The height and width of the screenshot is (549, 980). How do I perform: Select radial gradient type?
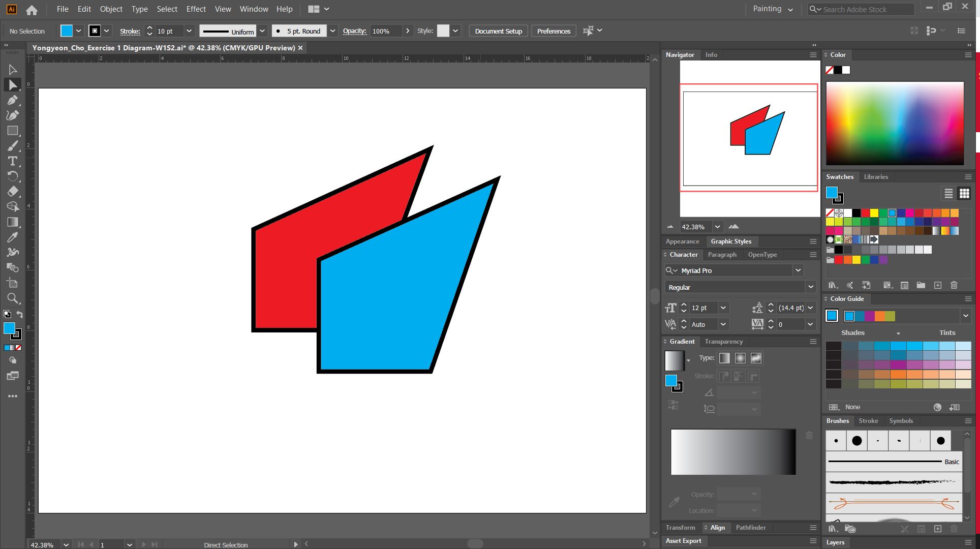tap(740, 358)
